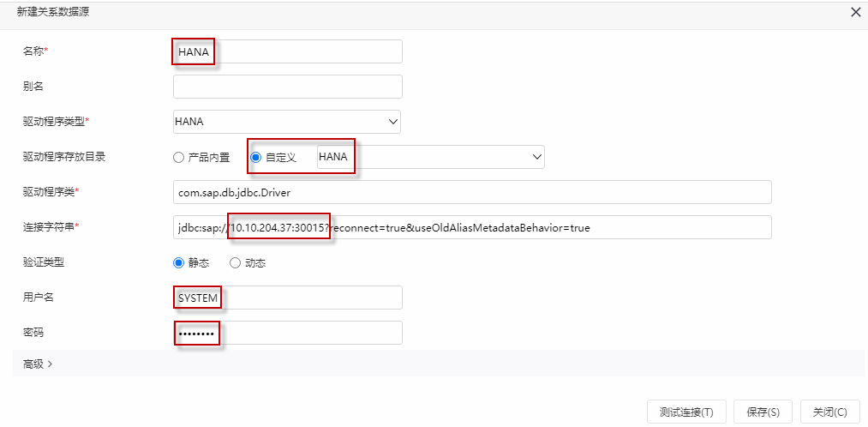Open the custom driver directory dropdown
The width and height of the screenshot is (868, 427).
431,157
